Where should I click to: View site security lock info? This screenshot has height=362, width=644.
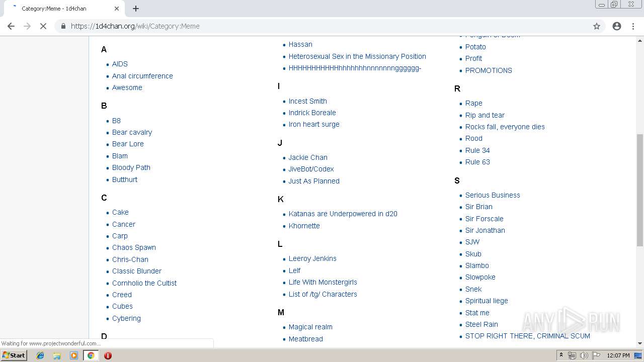click(x=63, y=26)
